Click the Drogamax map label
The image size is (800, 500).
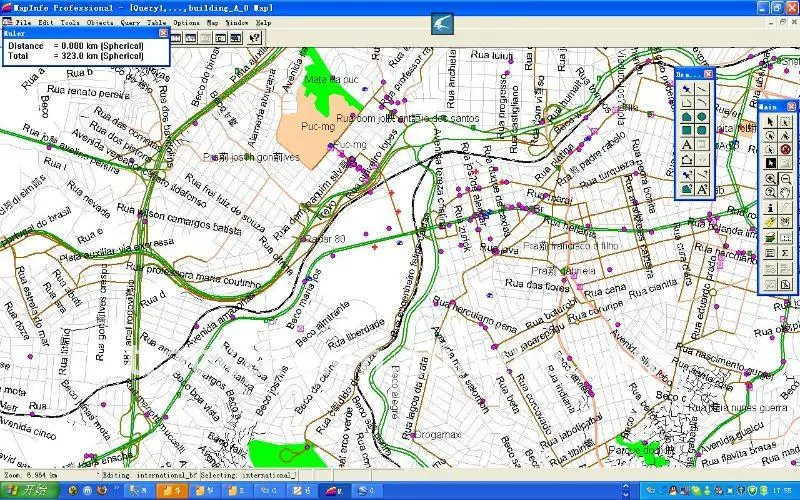pos(438,435)
